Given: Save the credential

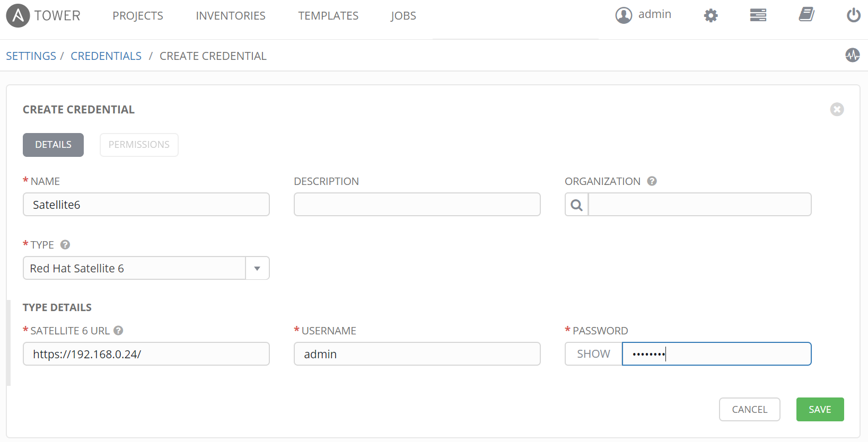Looking at the screenshot, I should [820, 410].
